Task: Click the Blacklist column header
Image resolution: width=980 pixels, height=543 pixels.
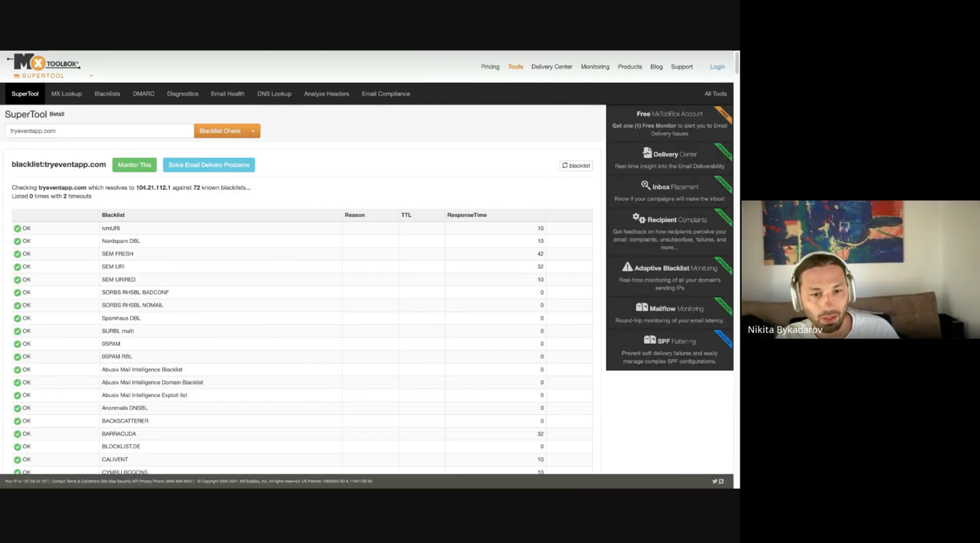Action: 113,215
